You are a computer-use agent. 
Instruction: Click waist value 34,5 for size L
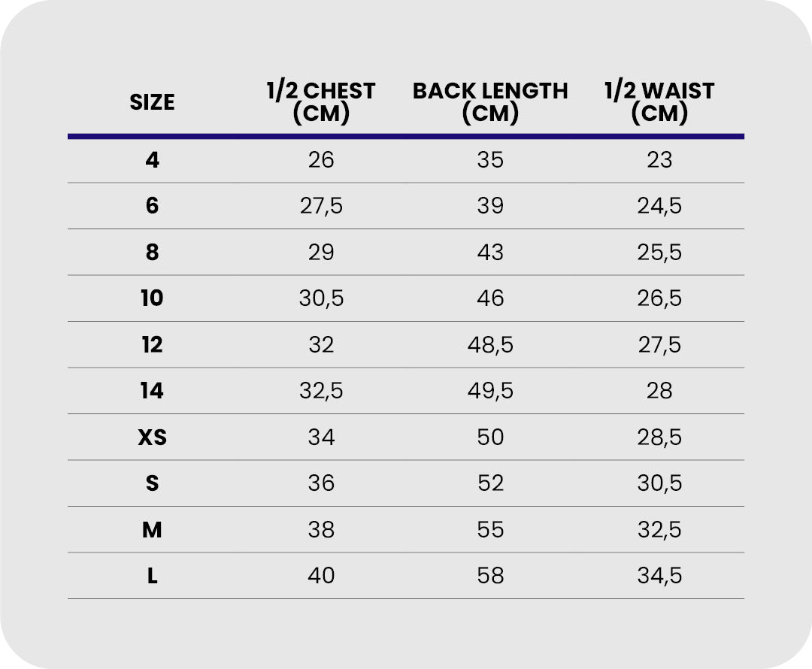coord(659,576)
